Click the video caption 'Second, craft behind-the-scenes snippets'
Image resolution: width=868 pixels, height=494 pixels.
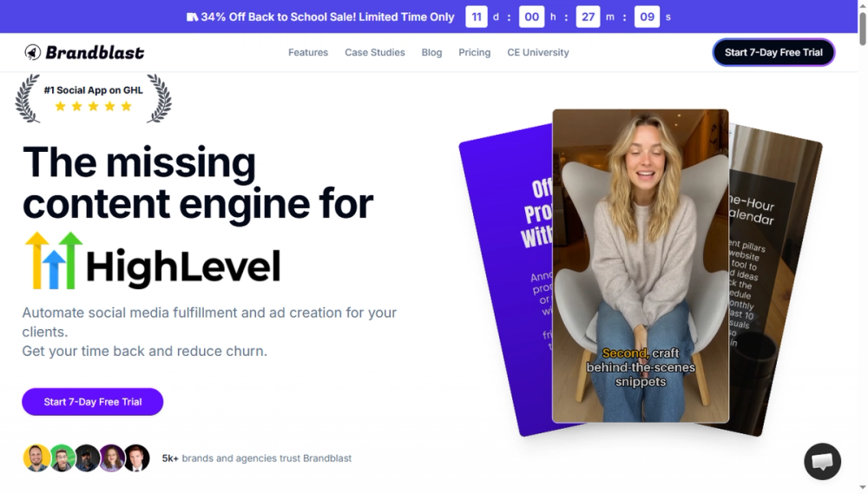point(641,367)
